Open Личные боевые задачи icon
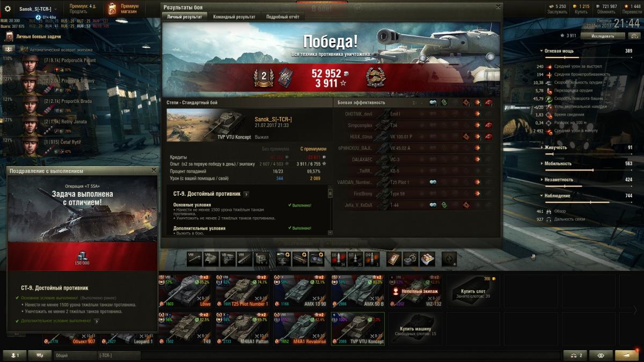Image resolution: width=644 pixels, height=362 pixels. click(9, 36)
